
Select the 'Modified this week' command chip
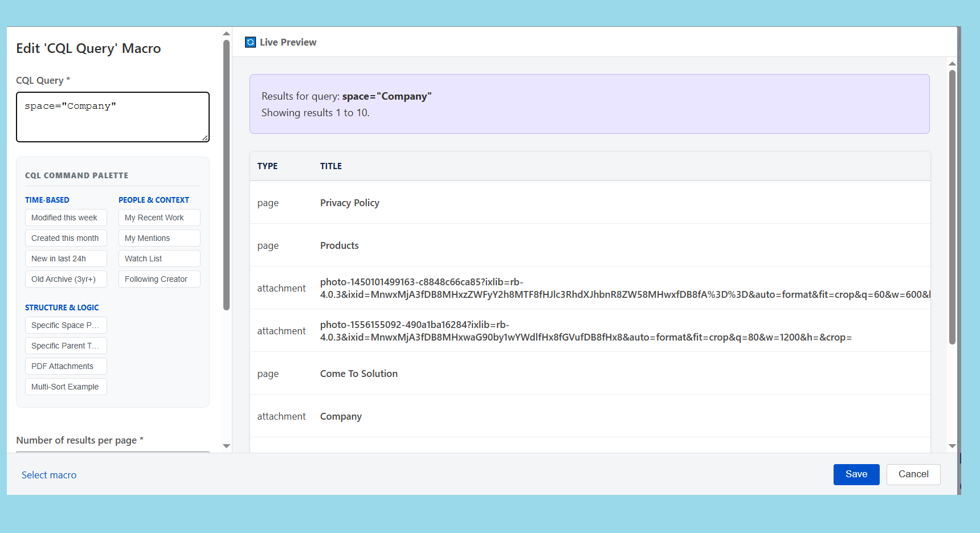(x=66, y=218)
